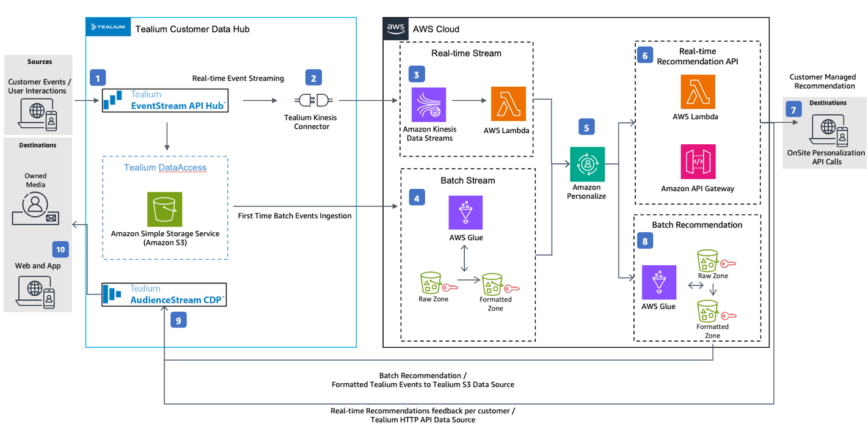Click the "Real-time Recommendation API" heading
The width and height of the screenshot is (868, 426).
click(x=697, y=56)
